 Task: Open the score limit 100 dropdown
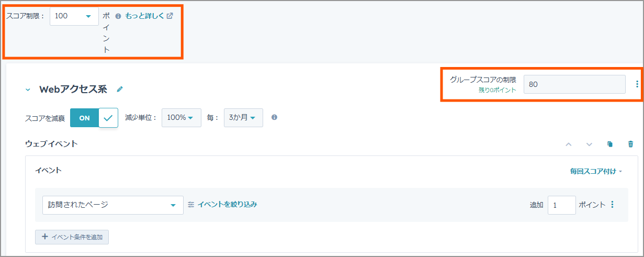(74, 16)
